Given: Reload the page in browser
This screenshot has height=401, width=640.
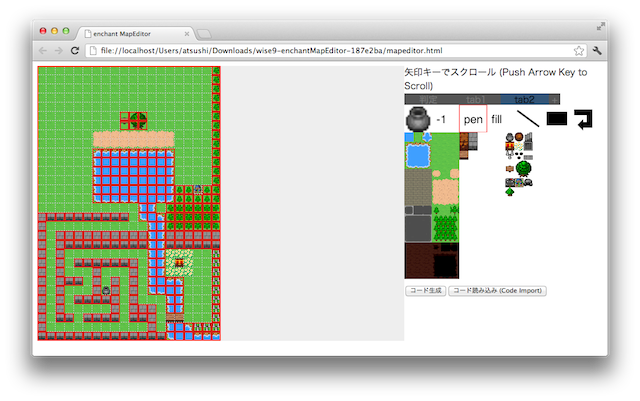Looking at the screenshot, I should [x=75, y=50].
